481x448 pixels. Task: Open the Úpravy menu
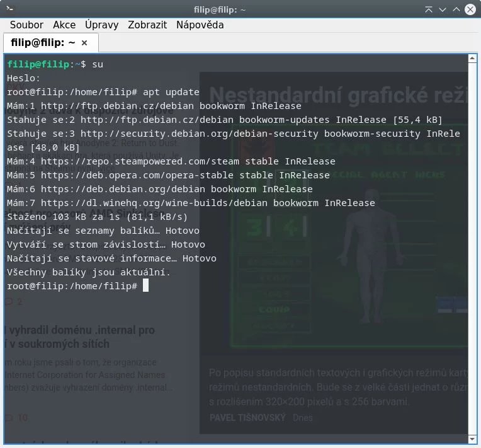101,25
